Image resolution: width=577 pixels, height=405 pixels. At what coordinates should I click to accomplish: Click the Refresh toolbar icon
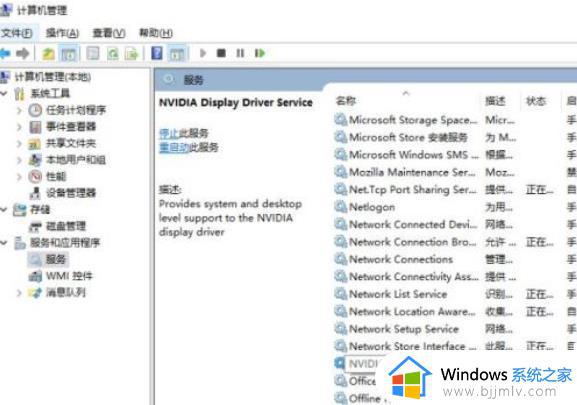(x=113, y=54)
